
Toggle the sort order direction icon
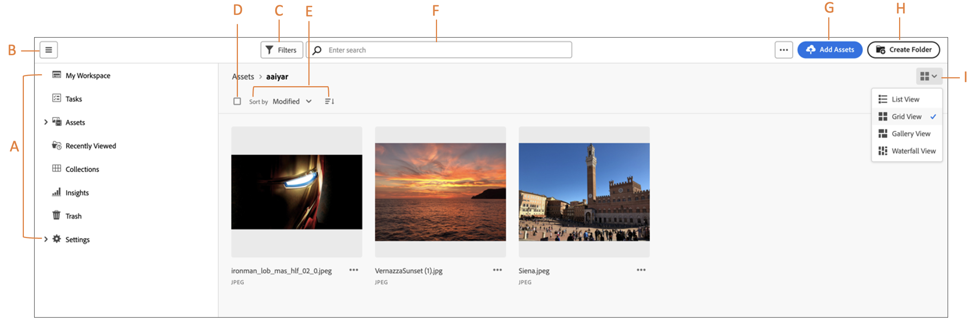click(329, 101)
